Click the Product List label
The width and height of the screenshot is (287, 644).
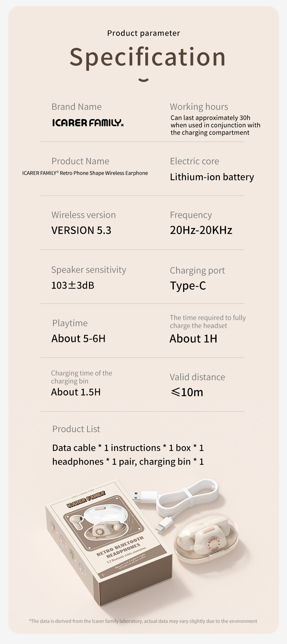tap(76, 429)
